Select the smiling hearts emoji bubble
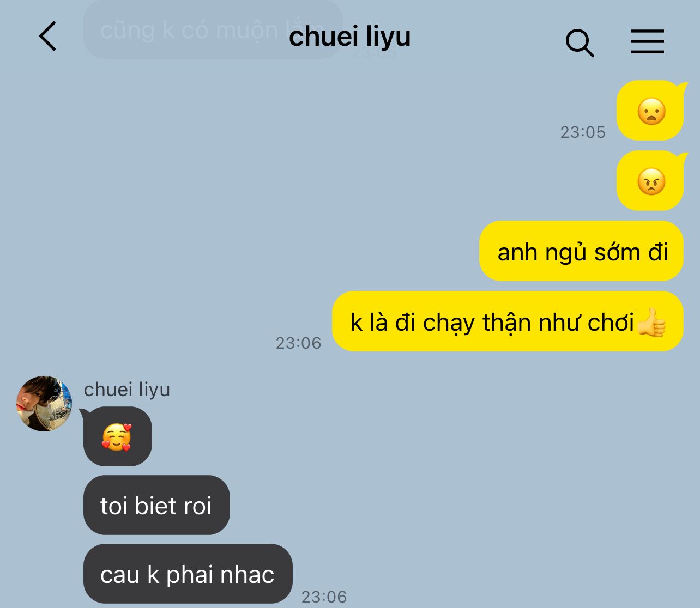The width and height of the screenshot is (700, 608). 117,436
